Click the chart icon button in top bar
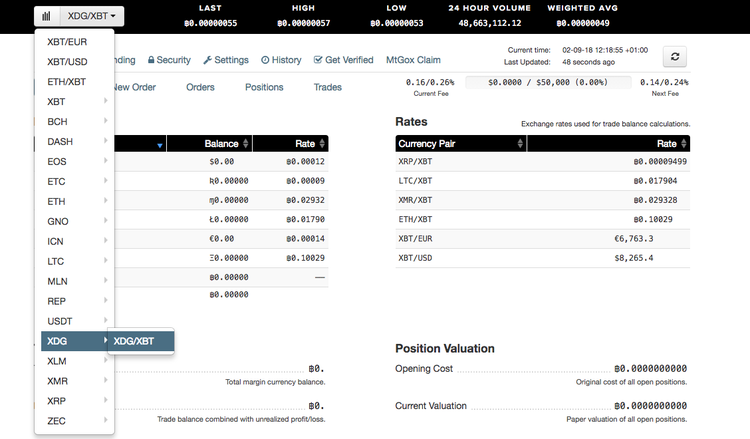Screen dimensions: 750x439 click(46, 17)
